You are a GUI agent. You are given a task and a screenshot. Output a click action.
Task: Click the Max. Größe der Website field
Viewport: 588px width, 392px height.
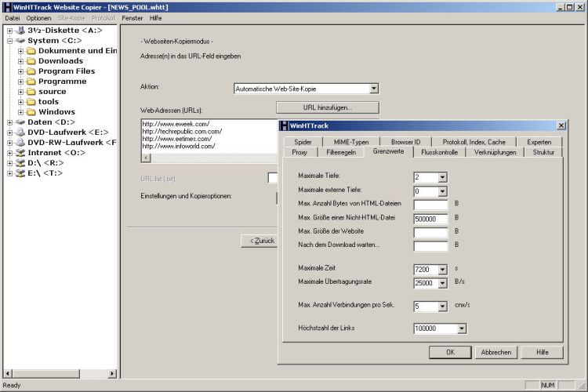pyautogui.click(x=430, y=233)
